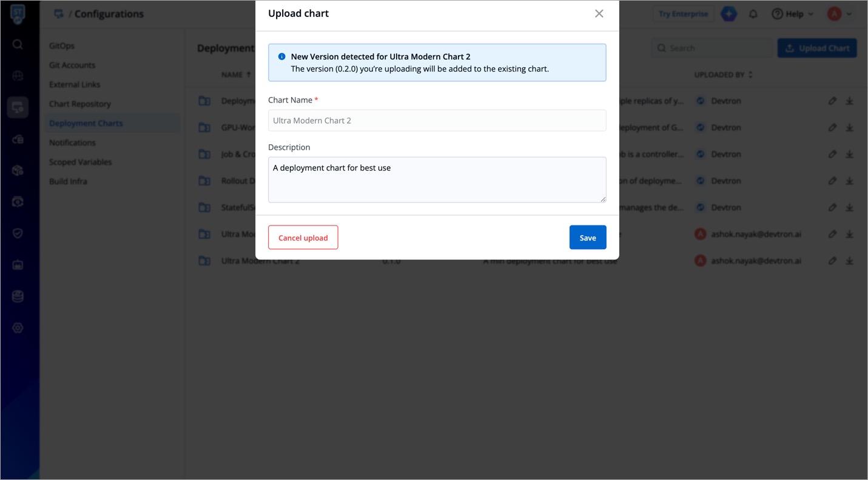
Task: Click the search icon in left sidebar
Action: coord(18,44)
